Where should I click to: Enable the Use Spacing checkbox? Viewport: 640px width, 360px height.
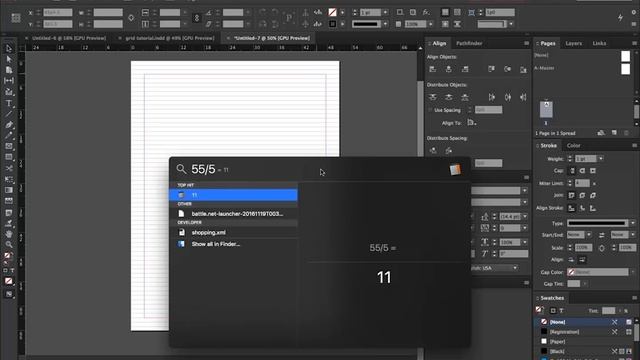pos(430,110)
